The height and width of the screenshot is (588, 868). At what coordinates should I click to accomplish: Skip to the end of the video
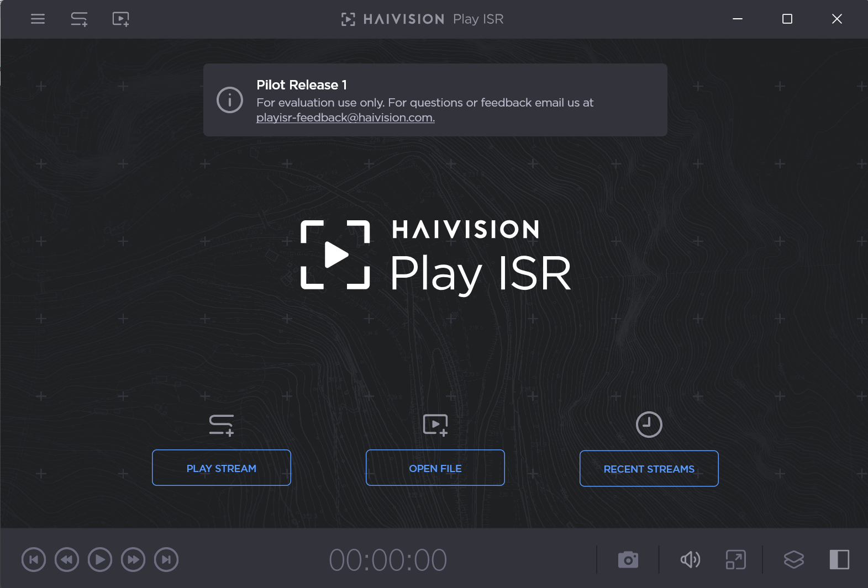click(x=166, y=560)
